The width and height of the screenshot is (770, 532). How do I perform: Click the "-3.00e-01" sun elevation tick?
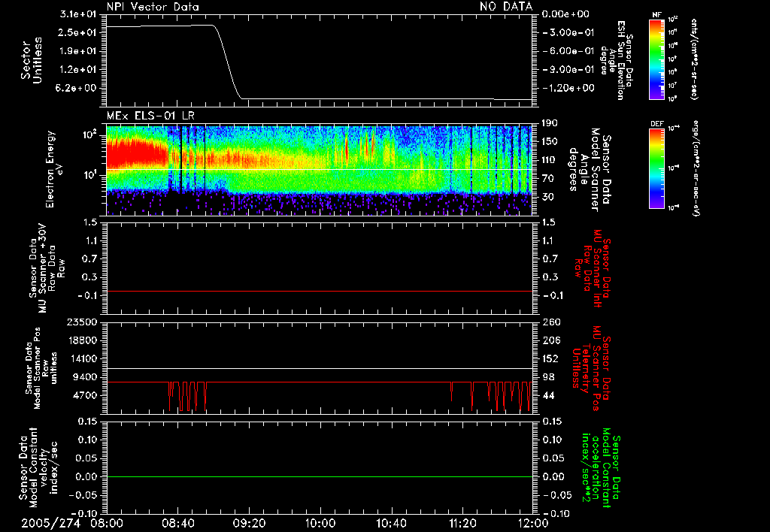coord(568,32)
